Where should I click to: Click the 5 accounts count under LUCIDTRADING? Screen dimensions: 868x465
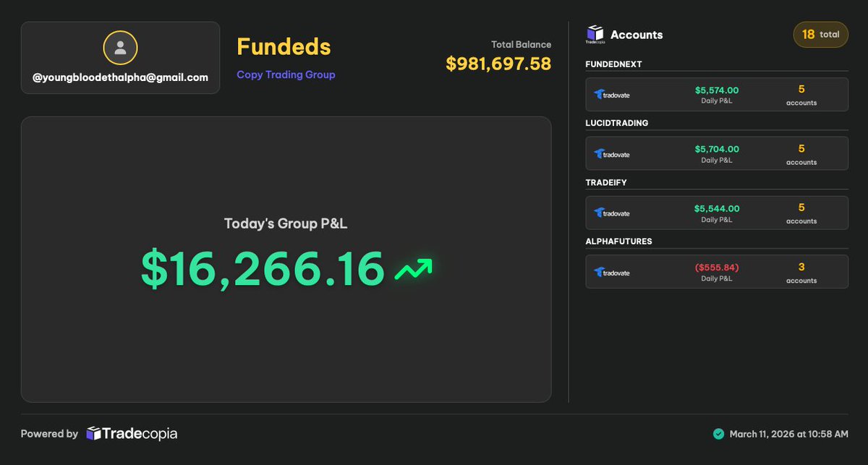pos(801,154)
